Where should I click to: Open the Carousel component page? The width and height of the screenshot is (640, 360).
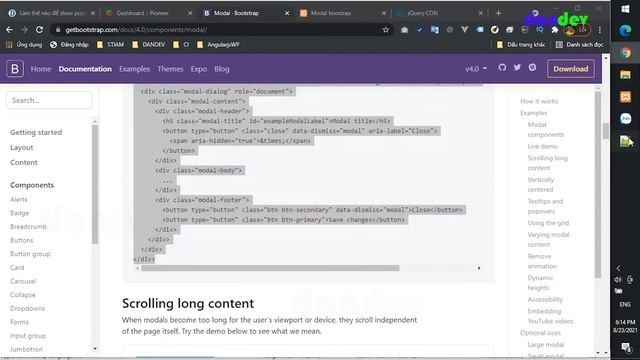23,281
